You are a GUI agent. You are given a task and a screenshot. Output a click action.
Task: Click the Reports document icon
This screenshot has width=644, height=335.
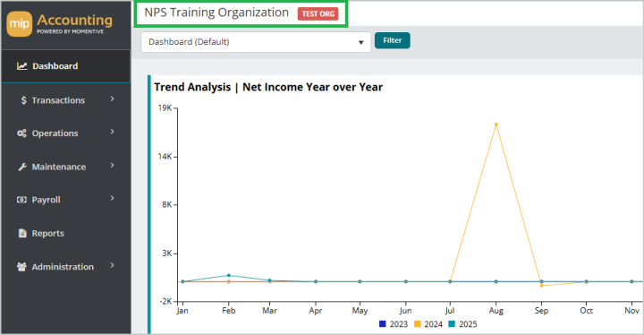pyautogui.click(x=22, y=233)
